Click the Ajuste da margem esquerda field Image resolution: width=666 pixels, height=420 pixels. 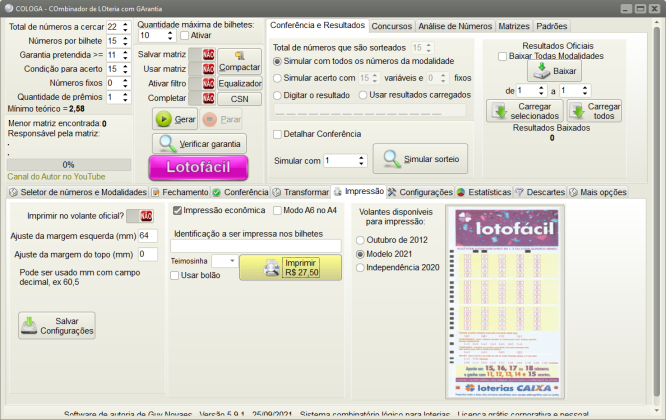click(x=148, y=236)
